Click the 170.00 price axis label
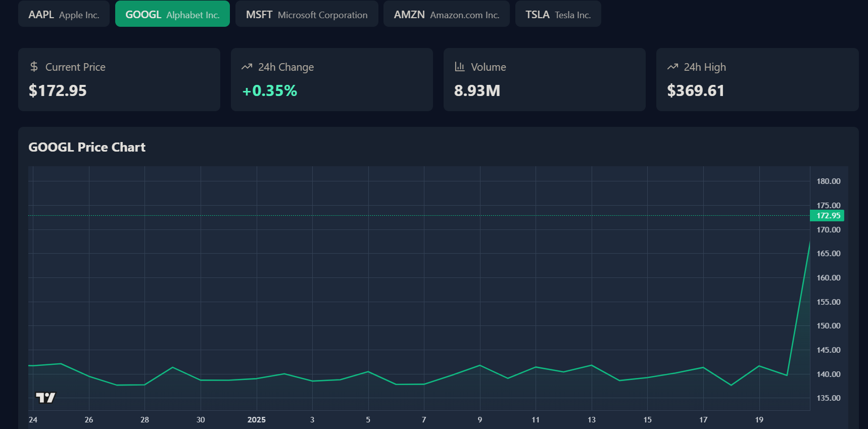This screenshot has width=868, height=429. coord(829,229)
